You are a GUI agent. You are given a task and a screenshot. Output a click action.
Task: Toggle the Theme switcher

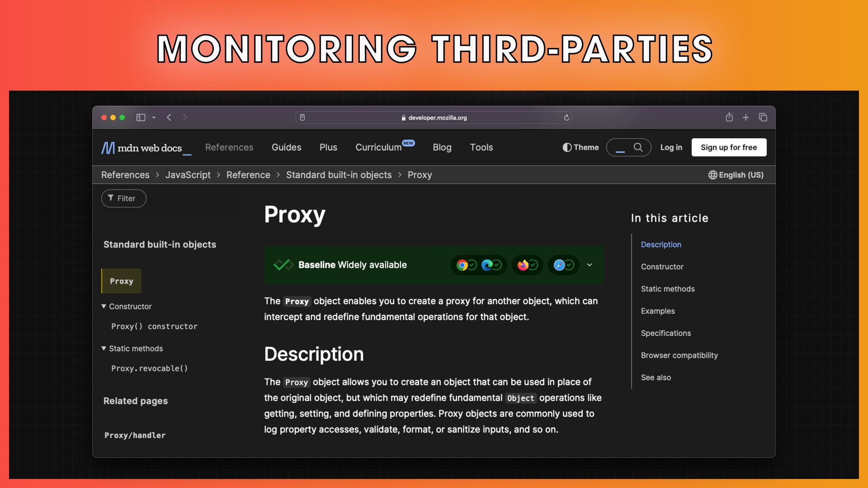tap(580, 147)
